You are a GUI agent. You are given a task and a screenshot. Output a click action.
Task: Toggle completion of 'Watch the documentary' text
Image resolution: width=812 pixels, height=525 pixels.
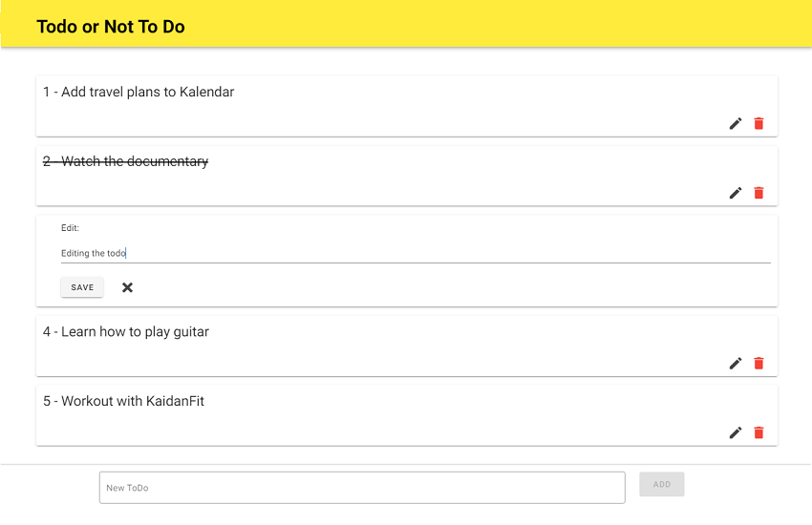point(125,161)
